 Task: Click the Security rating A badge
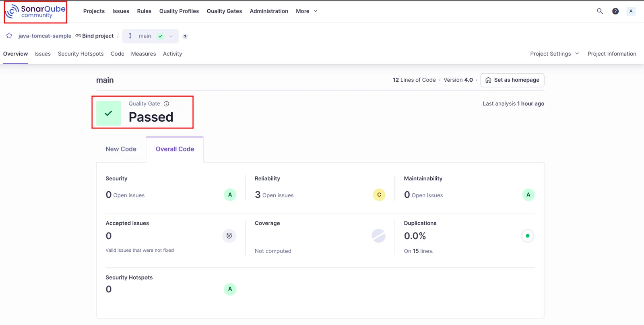(x=230, y=195)
